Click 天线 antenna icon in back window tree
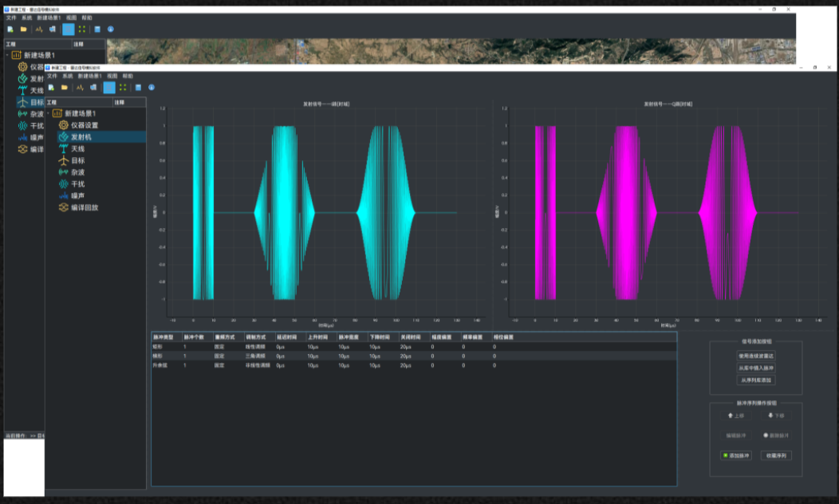This screenshot has height=504, width=839. 22,90
